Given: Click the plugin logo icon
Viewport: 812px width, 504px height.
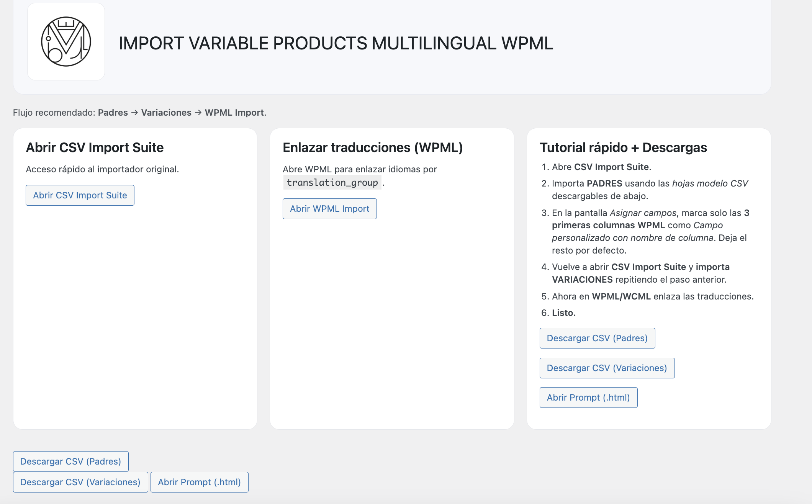Looking at the screenshot, I should 66,41.
